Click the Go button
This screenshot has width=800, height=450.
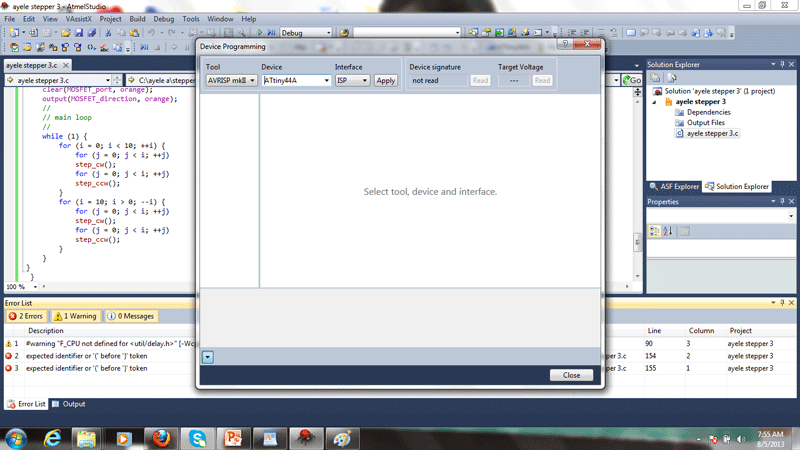pos(632,80)
